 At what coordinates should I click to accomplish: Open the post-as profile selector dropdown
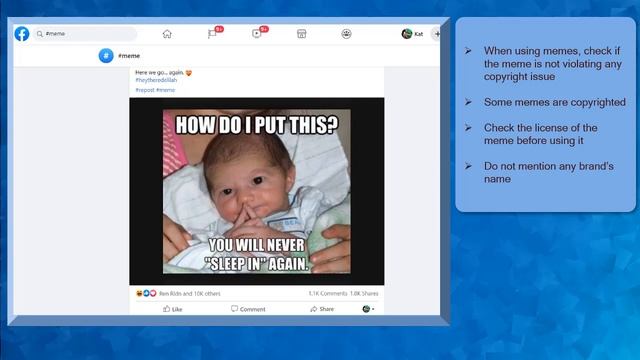[x=368, y=309]
